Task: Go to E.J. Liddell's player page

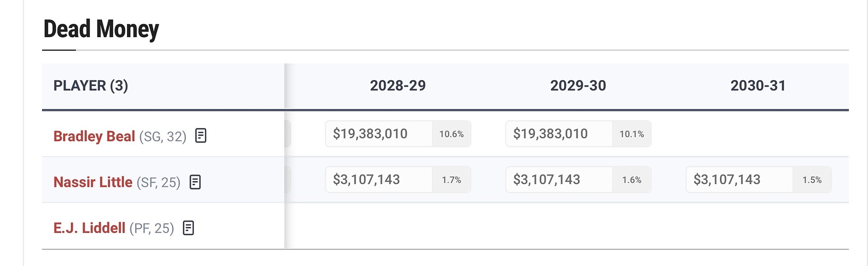Action: [89, 228]
